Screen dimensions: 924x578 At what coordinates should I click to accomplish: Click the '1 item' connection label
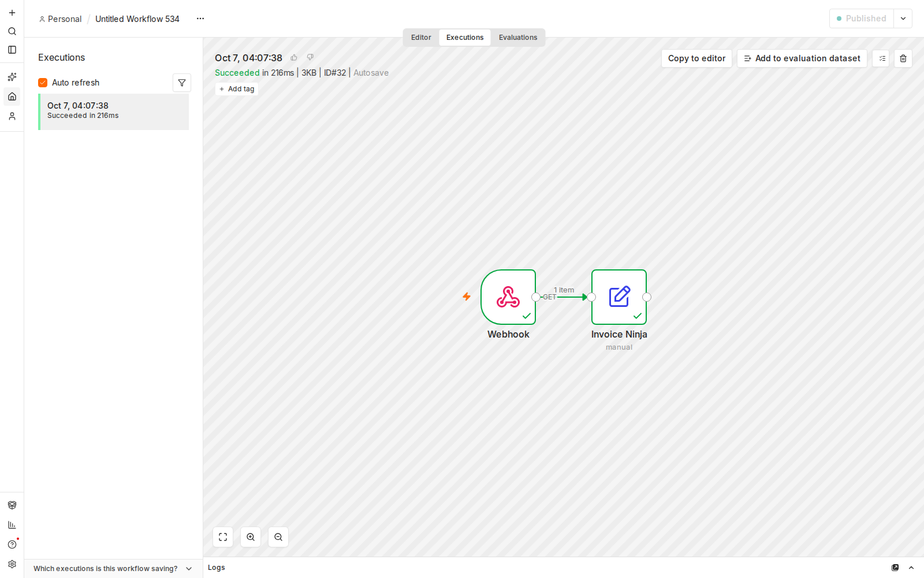coord(564,290)
